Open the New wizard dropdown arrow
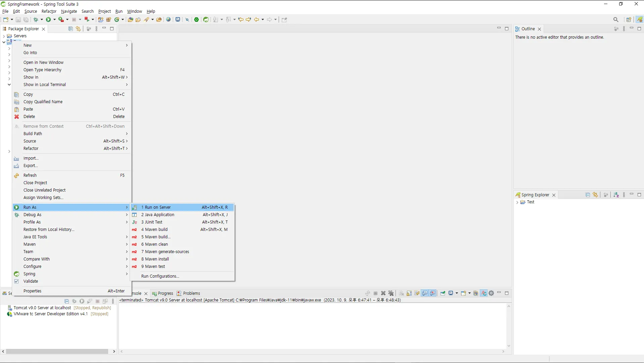This screenshot has height=363, width=644. [12, 19]
